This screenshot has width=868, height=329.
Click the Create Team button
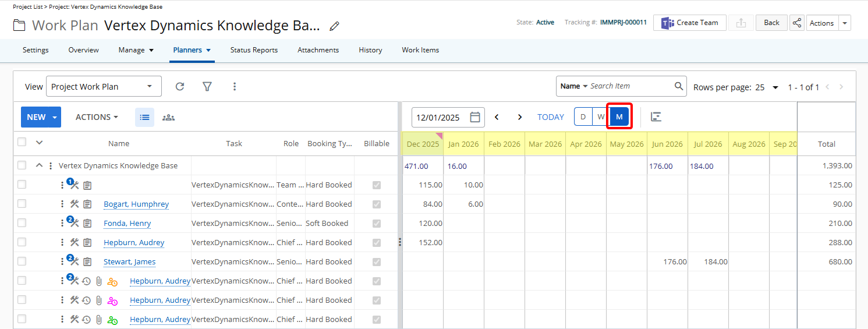pyautogui.click(x=690, y=23)
